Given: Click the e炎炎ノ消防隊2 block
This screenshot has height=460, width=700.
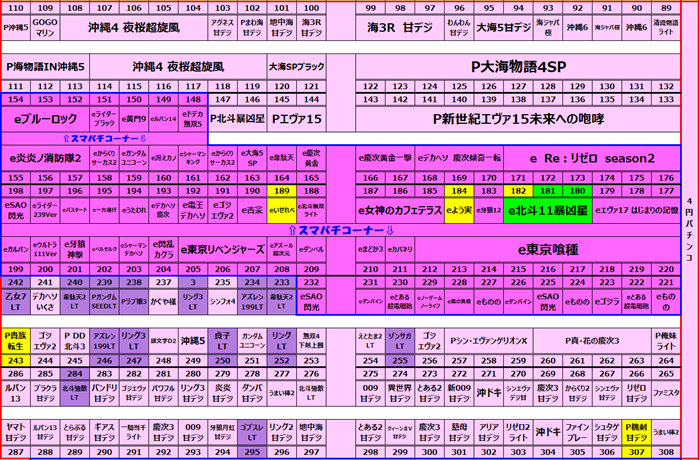Looking at the screenshot, I should click(45, 158).
